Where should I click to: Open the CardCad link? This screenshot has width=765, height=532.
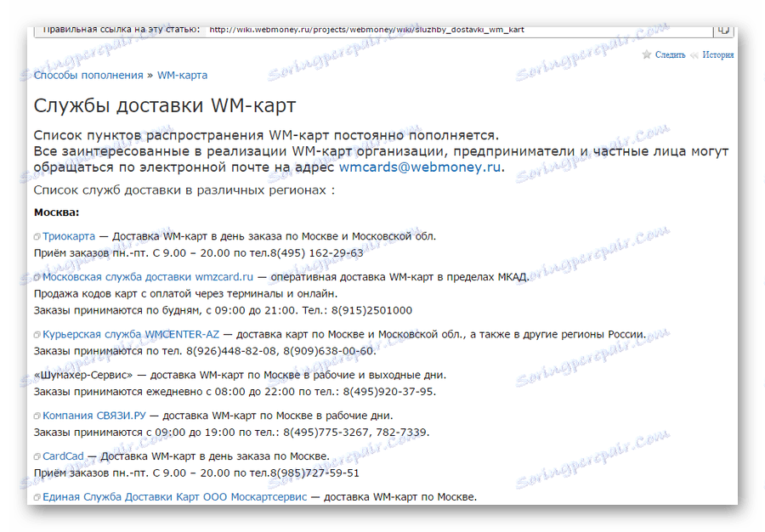pyautogui.click(x=63, y=456)
